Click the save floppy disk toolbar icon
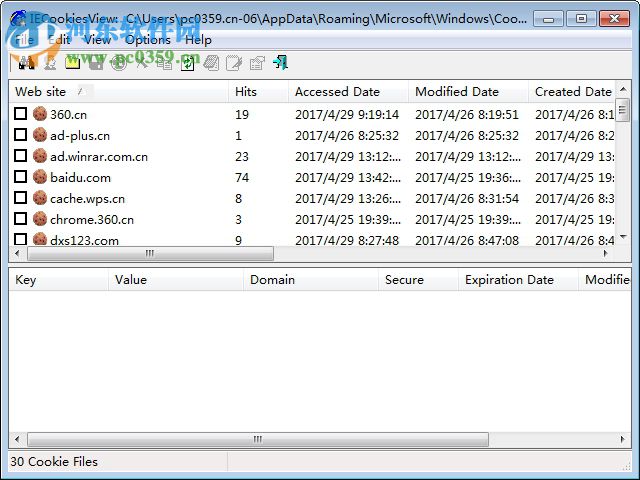The image size is (640, 480). [96, 63]
